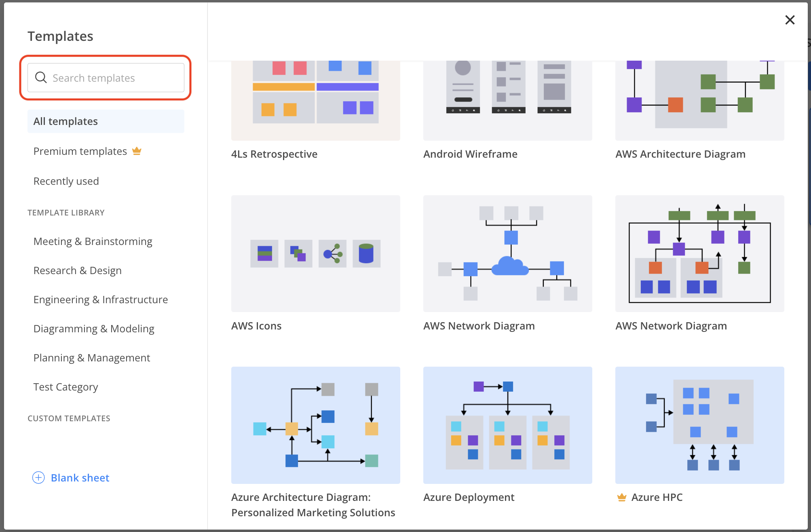Click the crown icon beside Premium templates
This screenshot has width=811, height=532.
pos(137,151)
